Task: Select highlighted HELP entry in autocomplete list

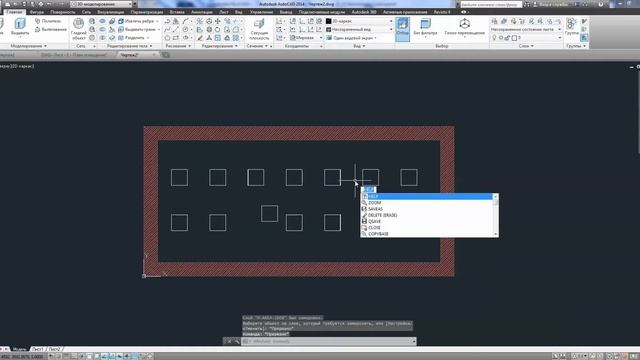Action: click(x=427, y=197)
